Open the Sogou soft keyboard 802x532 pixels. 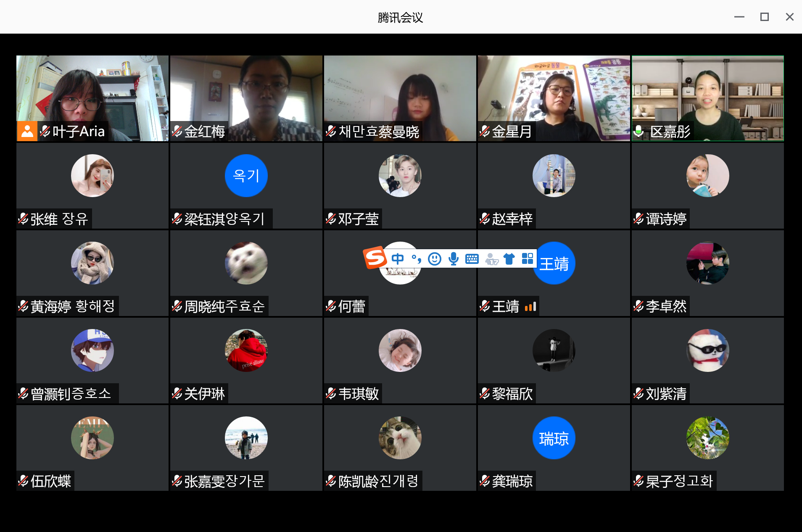point(472,258)
